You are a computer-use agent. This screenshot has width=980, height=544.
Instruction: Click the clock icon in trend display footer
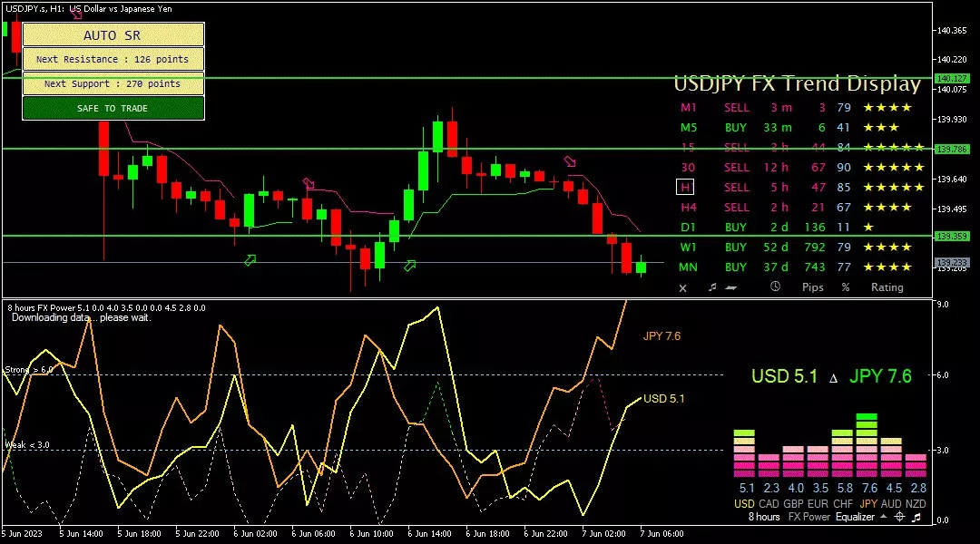point(775,287)
